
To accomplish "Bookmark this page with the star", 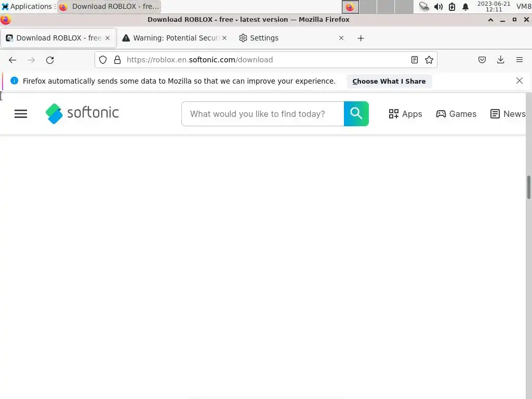I will point(429,60).
